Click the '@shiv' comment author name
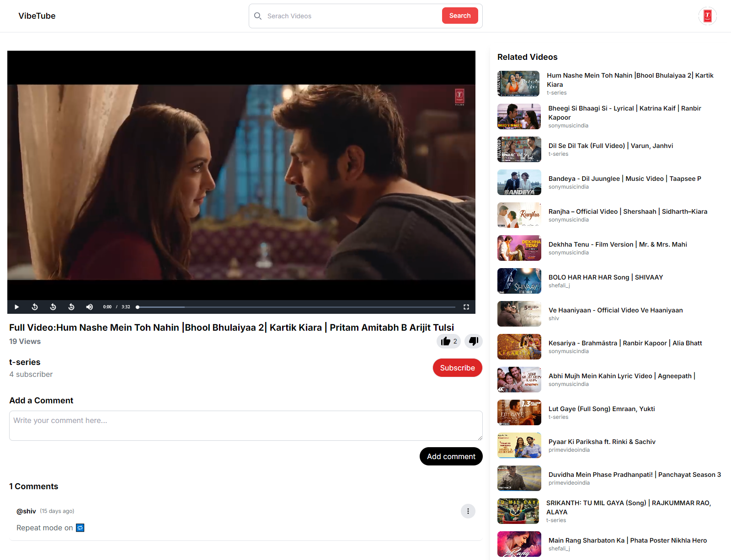Viewport: 731px width, 560px height. (x=26, y=511)
